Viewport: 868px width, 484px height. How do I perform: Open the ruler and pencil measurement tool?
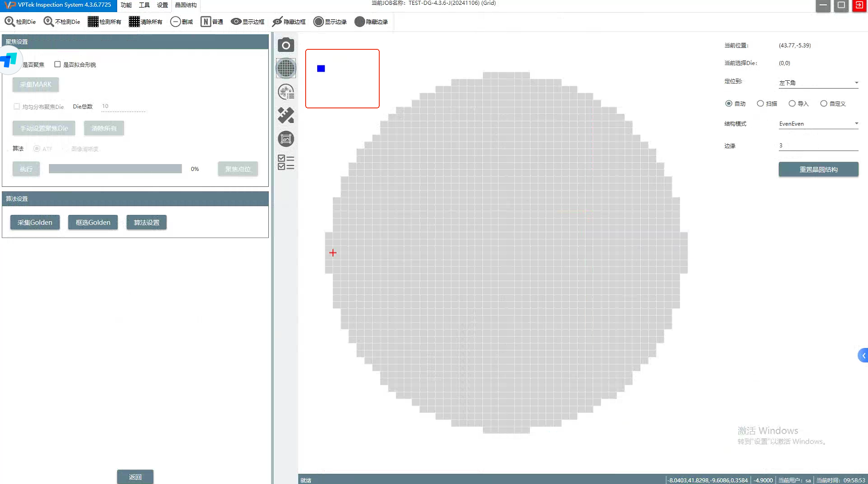(286, 115)
